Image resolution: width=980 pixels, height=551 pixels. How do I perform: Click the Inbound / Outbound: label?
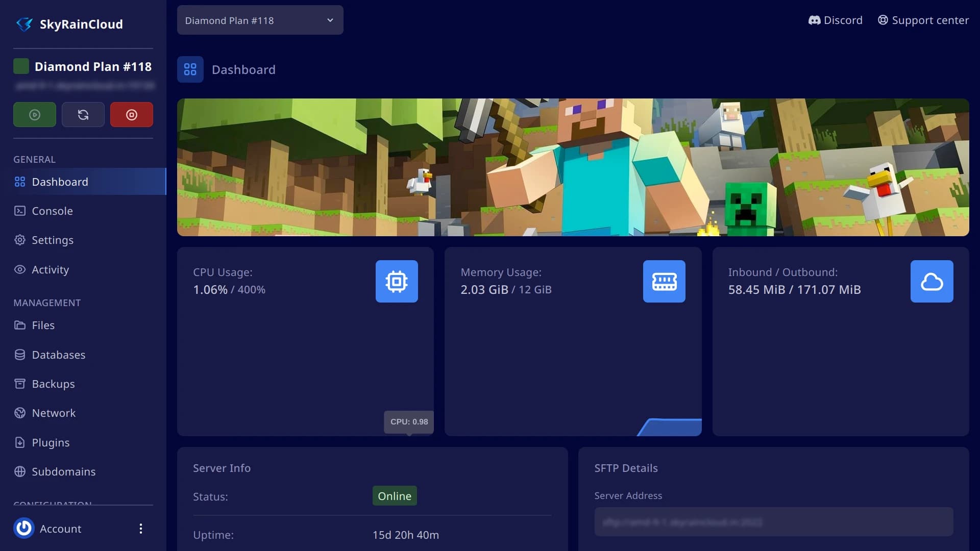[x=783, y=272]
